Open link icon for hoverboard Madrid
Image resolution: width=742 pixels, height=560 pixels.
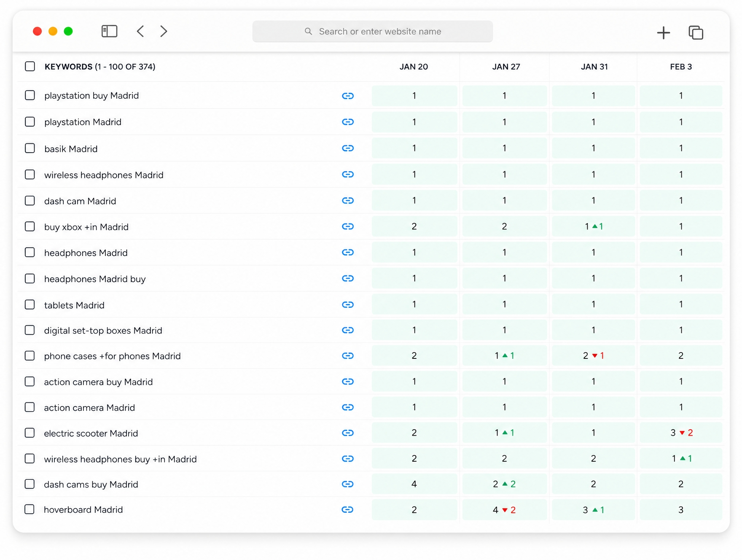(348, 510)
